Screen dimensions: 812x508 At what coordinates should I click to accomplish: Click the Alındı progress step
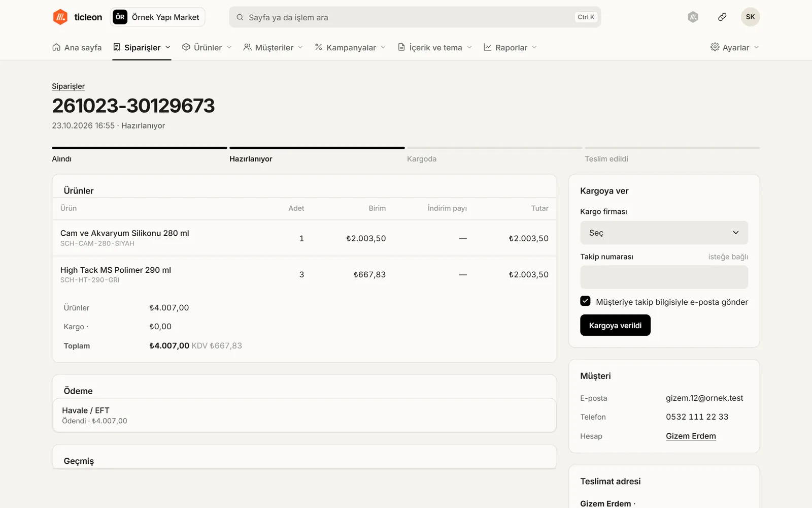click(140, 154)
